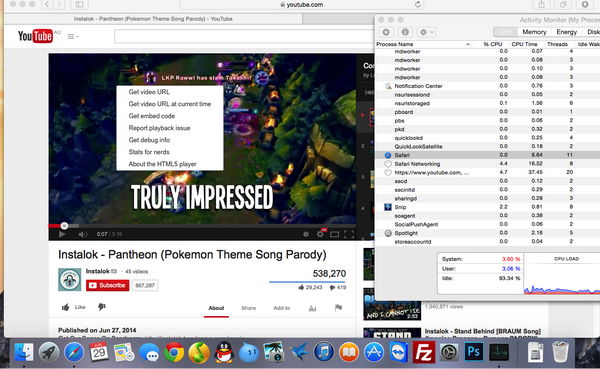Play the YouTube video

click(x=62, y=234)
